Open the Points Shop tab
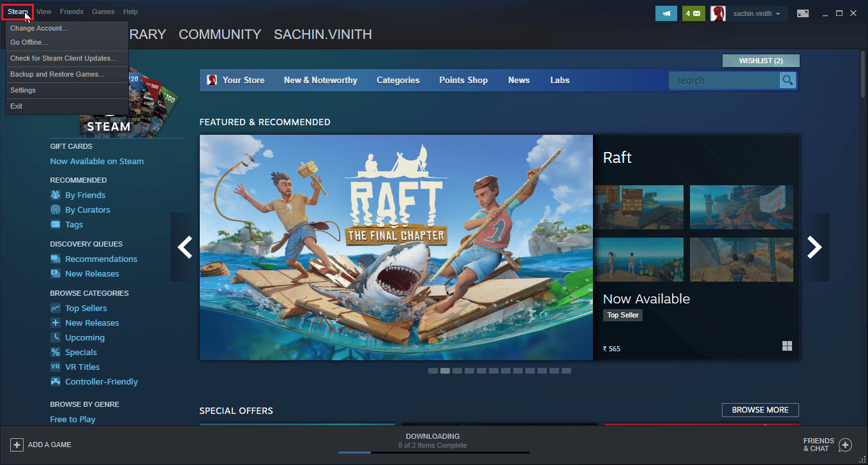This screenshot has width=868, height=465. [x=463, y=80]
